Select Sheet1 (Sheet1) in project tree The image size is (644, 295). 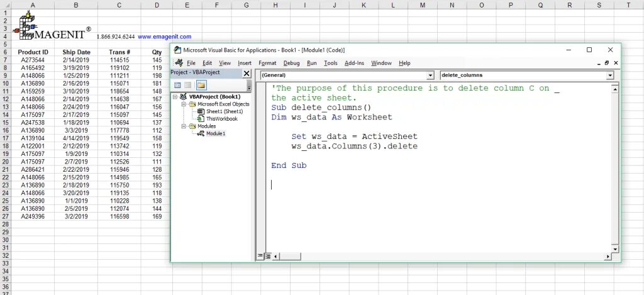click(225, 111)
